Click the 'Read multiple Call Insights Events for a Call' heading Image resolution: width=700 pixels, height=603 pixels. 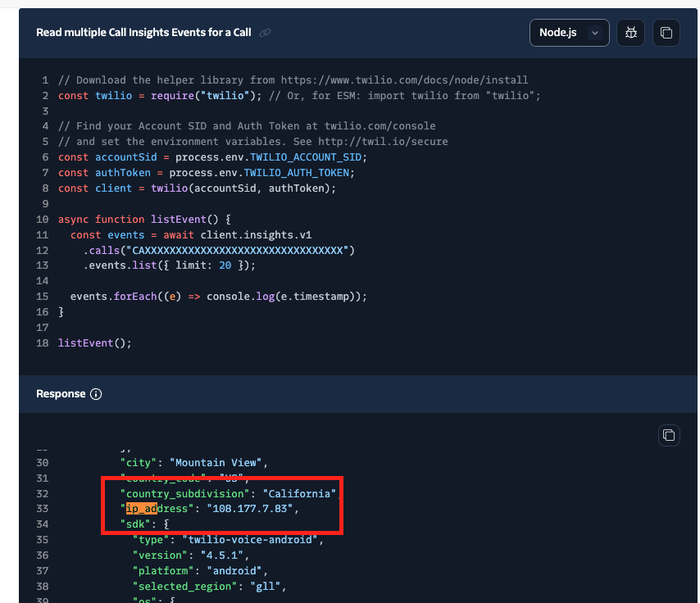click(x=143, y=33)
